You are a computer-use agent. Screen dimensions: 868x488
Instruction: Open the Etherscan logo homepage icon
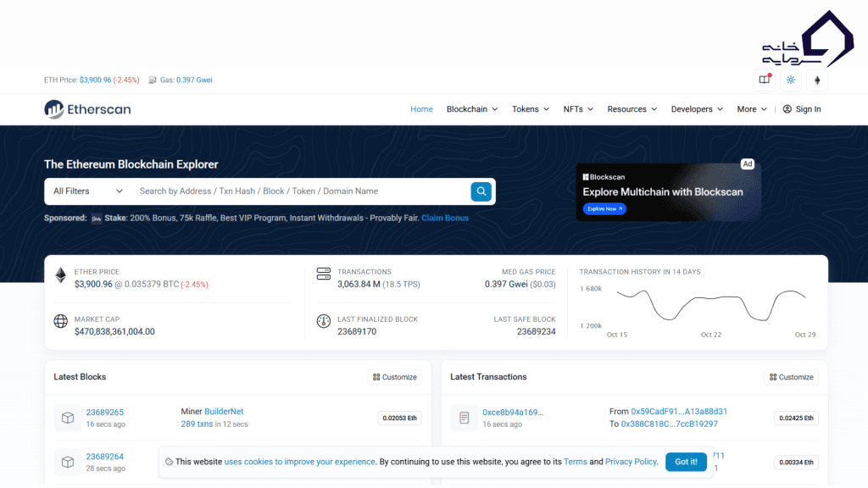click(x=53, y=108)
